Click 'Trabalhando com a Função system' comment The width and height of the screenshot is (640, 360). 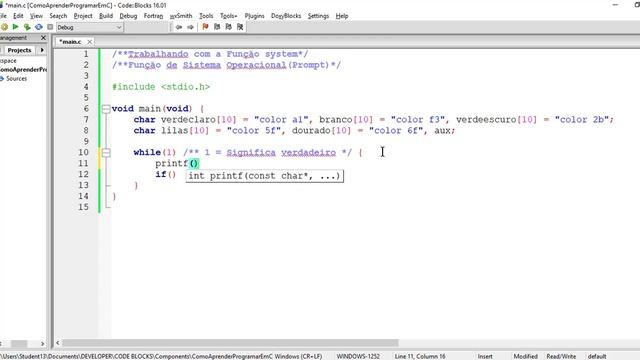click(x=213, y=54)
